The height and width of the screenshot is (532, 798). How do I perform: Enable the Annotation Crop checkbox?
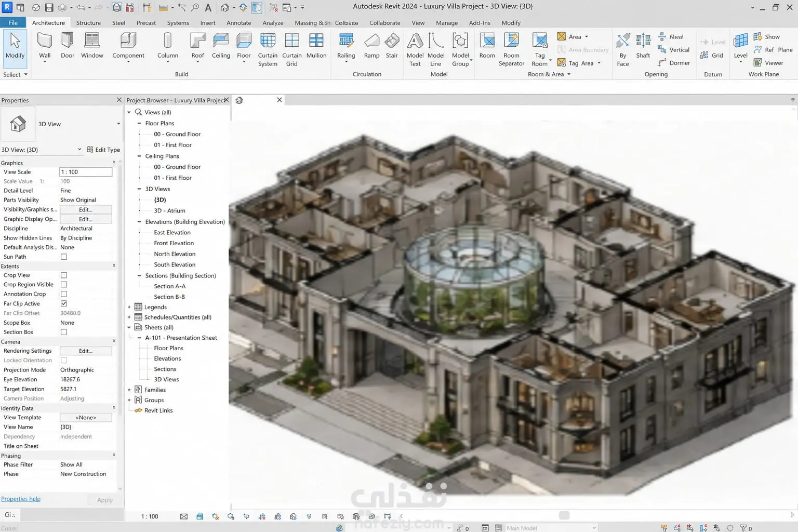(64, 294)
